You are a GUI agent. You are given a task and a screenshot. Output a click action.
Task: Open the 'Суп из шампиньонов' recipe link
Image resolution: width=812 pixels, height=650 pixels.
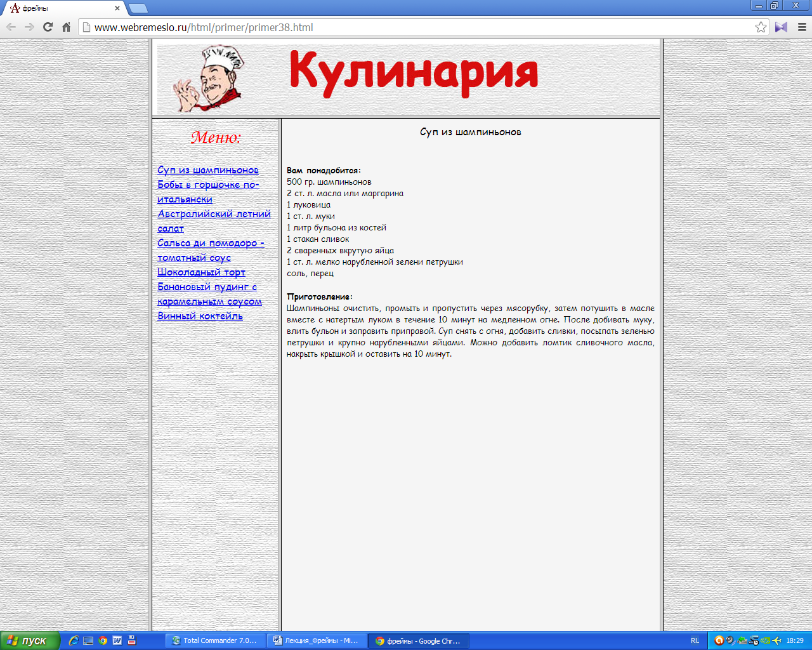point(208,170)
